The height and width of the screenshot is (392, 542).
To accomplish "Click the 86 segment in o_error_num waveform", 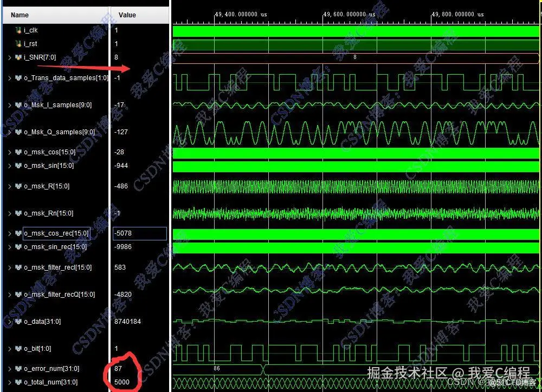I will coord(217,369).
